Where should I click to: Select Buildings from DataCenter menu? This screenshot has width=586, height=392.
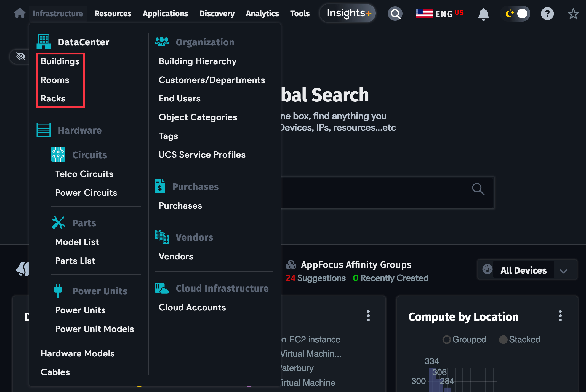[x=60, y=61]
